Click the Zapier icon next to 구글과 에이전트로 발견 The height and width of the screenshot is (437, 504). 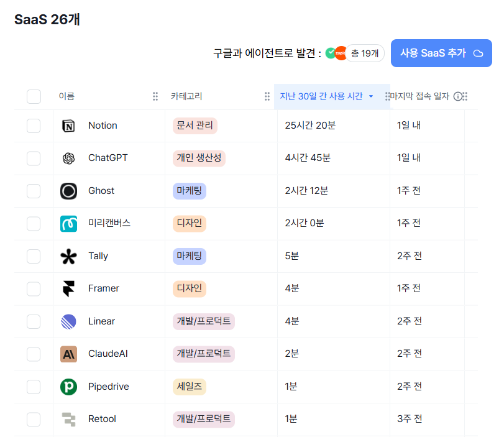click(341, 53)
